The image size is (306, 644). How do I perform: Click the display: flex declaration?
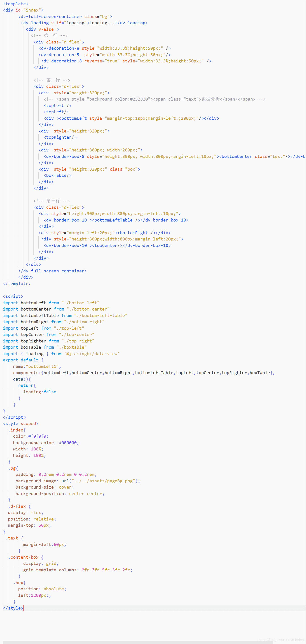click(26, 512)
